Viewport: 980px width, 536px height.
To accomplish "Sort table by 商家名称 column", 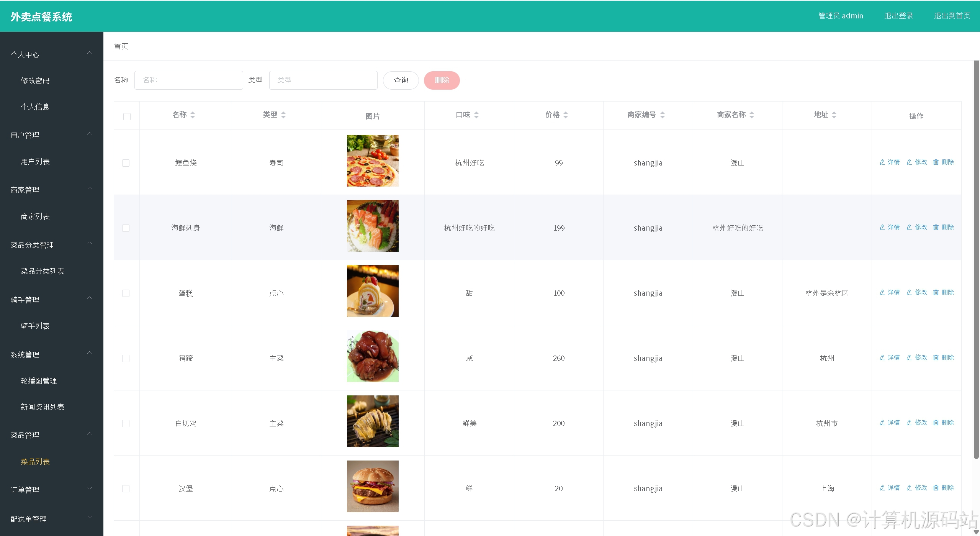I will coord(752,115).
